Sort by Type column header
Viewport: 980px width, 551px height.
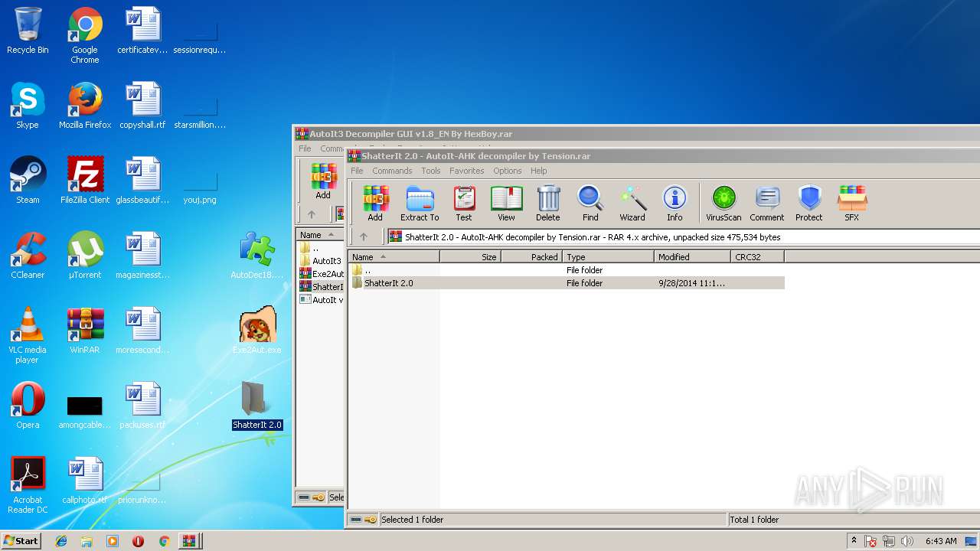608,257
